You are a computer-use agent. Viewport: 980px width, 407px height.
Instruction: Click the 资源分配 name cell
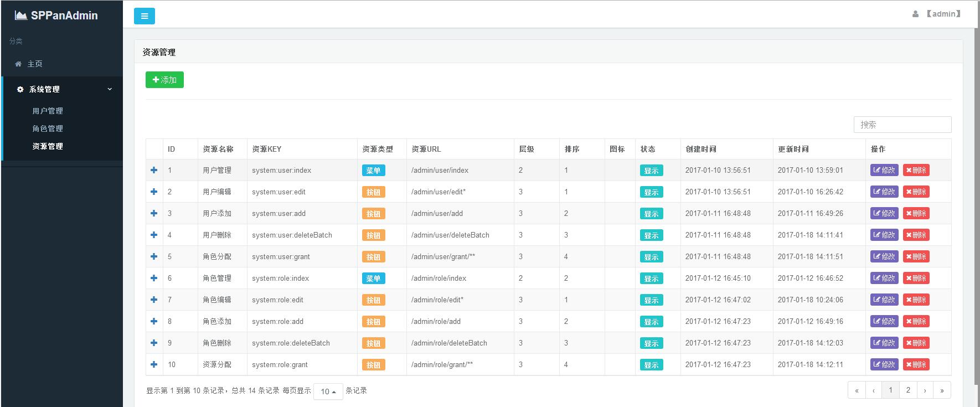point(222,364)
